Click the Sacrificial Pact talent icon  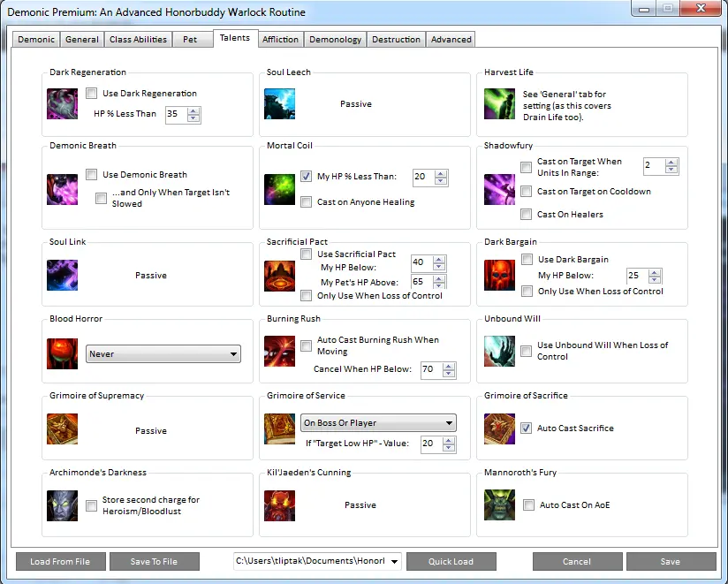(x=279, y=276)
